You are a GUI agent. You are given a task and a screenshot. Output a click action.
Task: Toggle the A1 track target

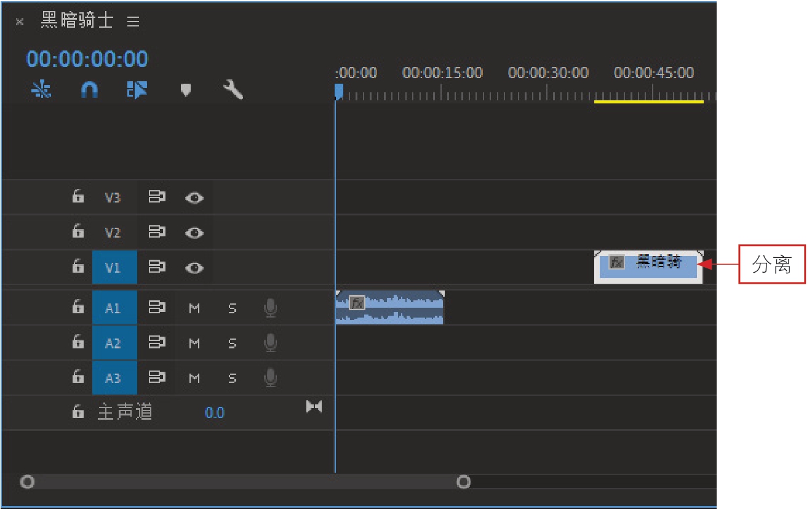pos(114,308)
